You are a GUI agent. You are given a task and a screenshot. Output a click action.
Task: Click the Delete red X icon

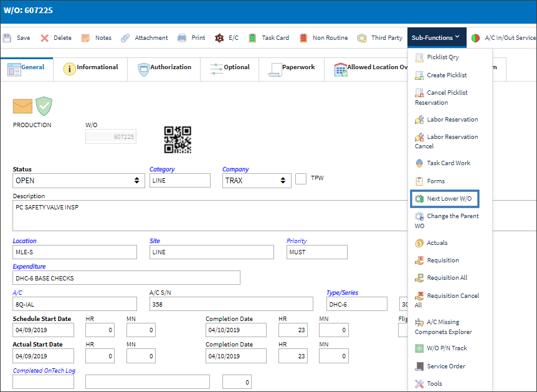(x=44, y=37)
